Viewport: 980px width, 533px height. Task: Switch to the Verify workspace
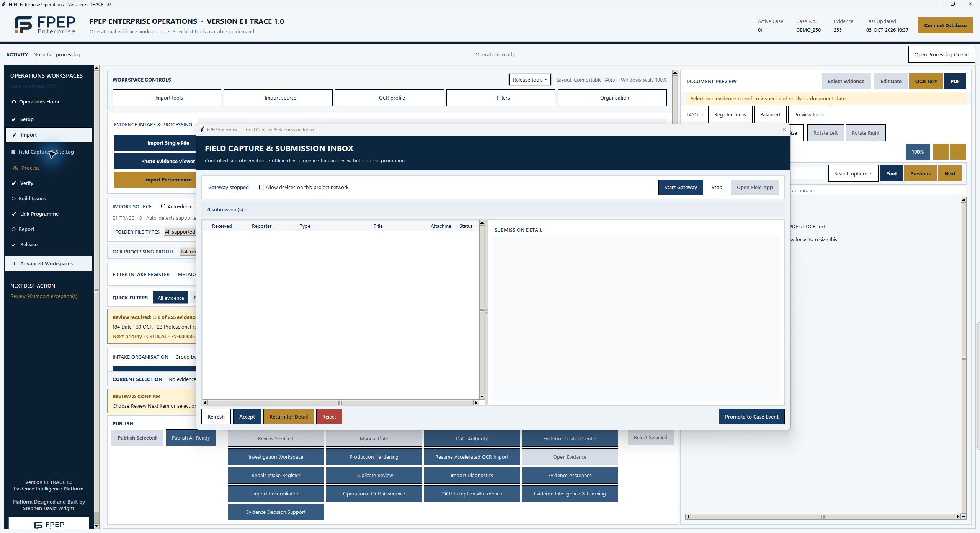click(27, 183)
